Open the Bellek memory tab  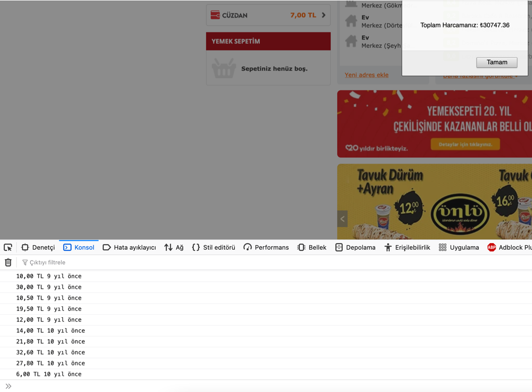[x=312, y=248]
